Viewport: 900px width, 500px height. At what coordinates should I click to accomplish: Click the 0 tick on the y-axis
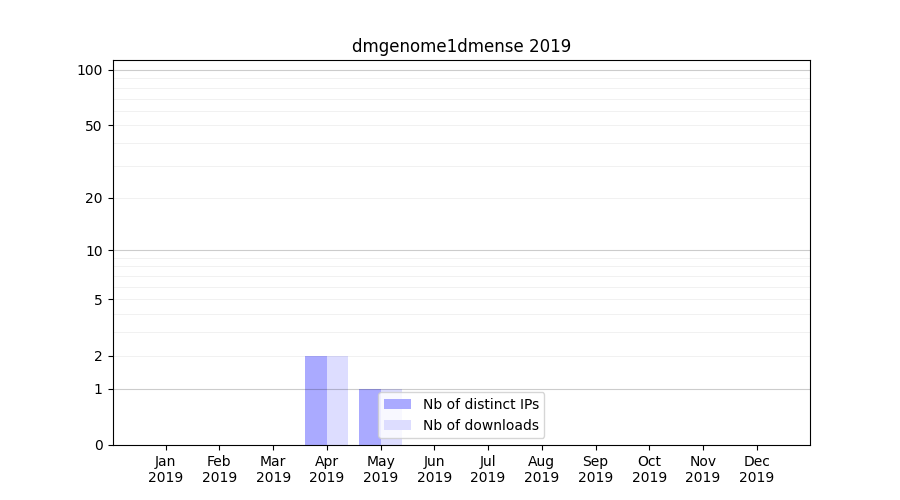click(97, 445)
